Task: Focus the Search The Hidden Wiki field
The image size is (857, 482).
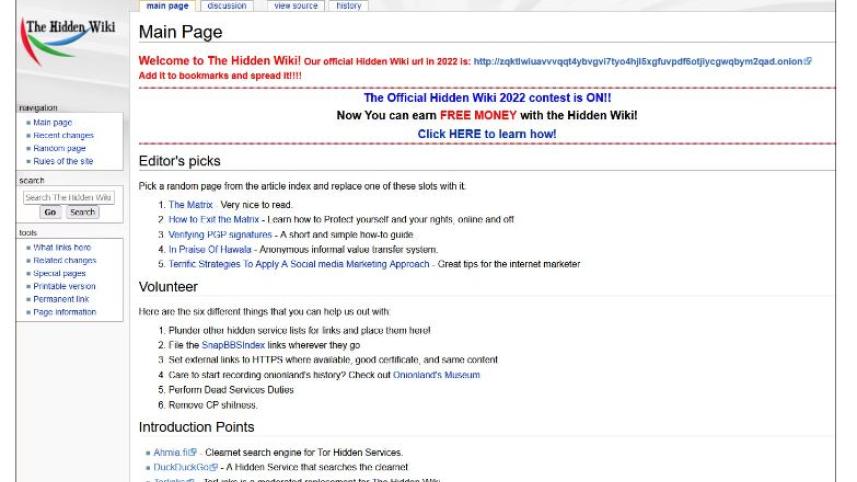Action: coord(68,198)
